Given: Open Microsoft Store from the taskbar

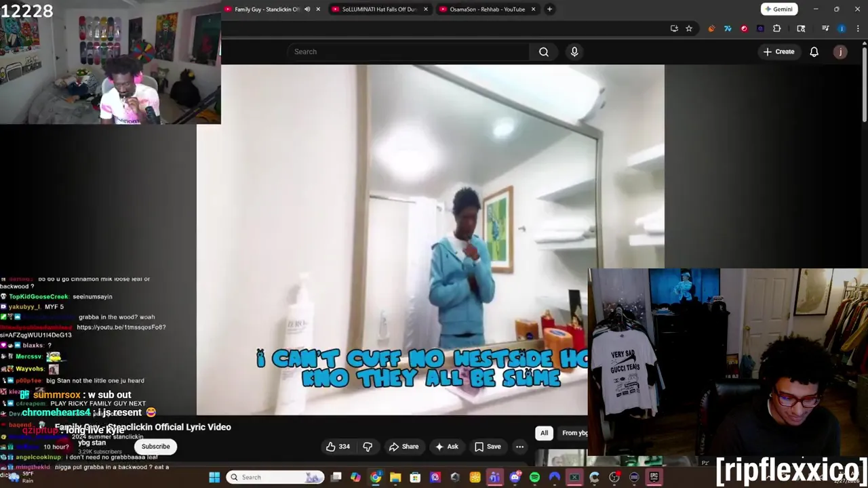Looking at the screenshot, I should tap(415, 477).
